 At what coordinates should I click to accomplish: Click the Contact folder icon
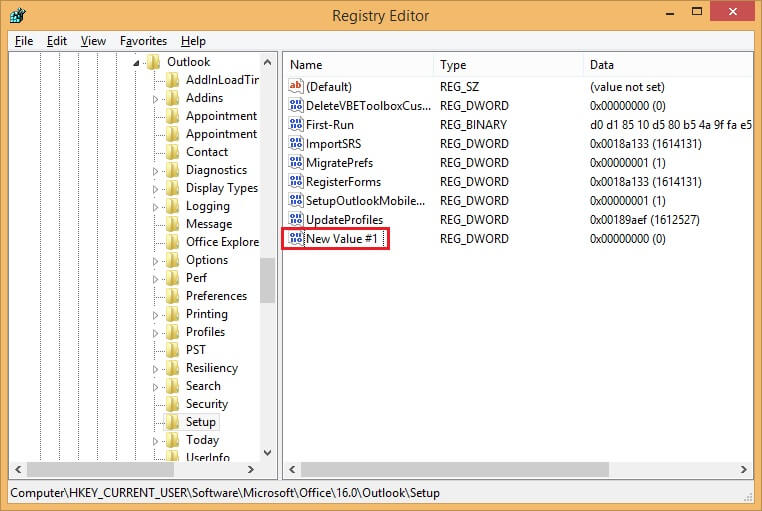tap(173, 152)
